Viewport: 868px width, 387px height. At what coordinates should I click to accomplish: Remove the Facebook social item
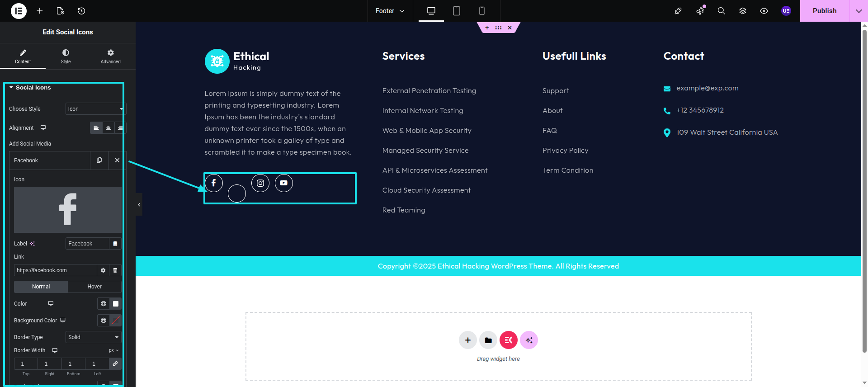pyautogui.click(x=117, y=160)
